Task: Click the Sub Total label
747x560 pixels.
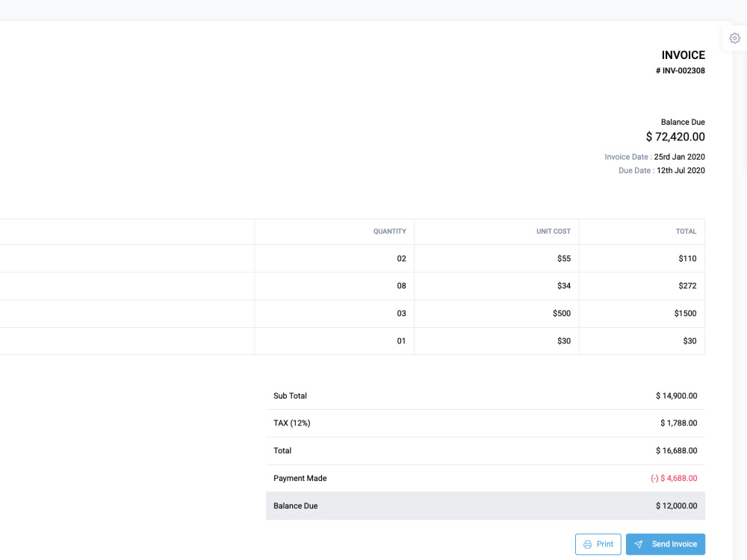Action: [x=290, y=396]
